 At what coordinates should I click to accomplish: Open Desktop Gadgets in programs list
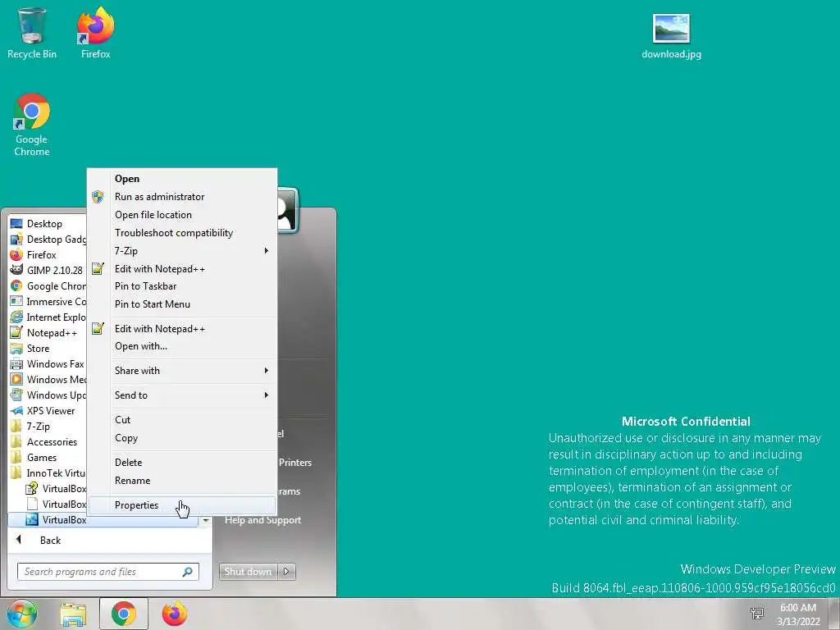point(47,239)
